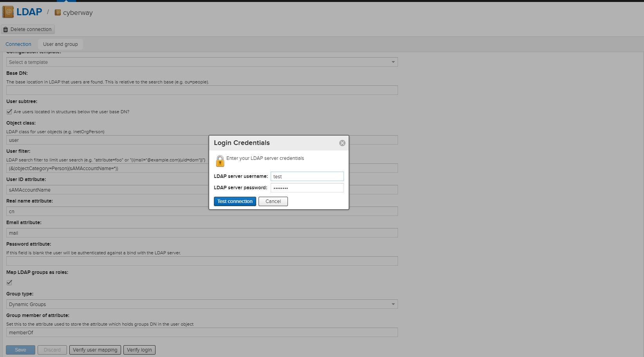This screenshot has height=357, width=644.
Task: Switch to the Connection tab
Action: (x=18, y=44)
